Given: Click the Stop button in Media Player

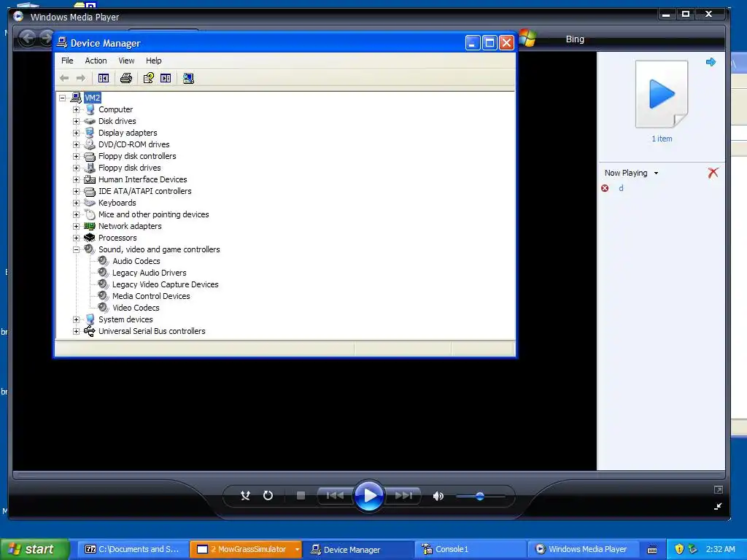Looking at the screenshot, I should (x=301, y=496).
